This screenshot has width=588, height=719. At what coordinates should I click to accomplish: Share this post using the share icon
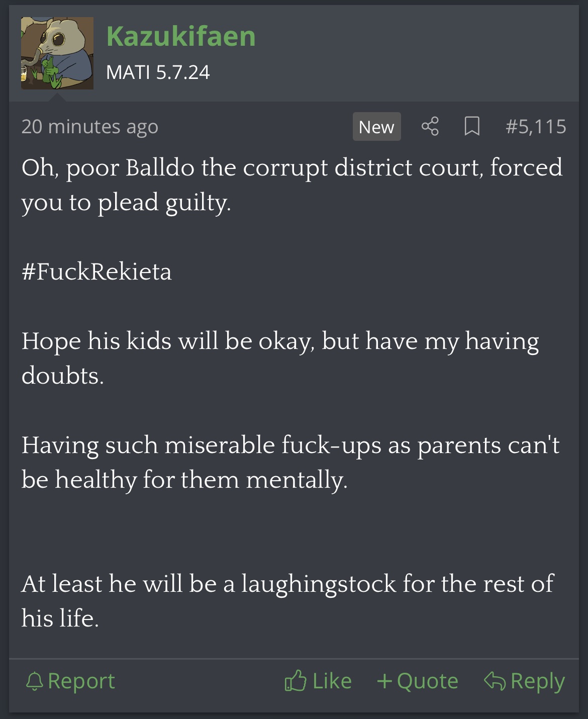pyautogui.click(x=430, y=126)
